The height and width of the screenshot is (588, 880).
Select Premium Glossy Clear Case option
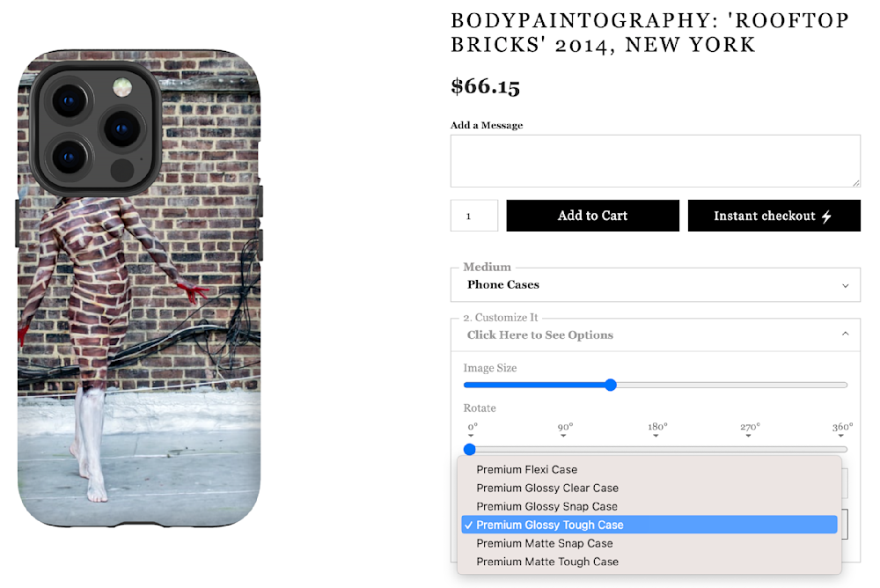(547, 489)
